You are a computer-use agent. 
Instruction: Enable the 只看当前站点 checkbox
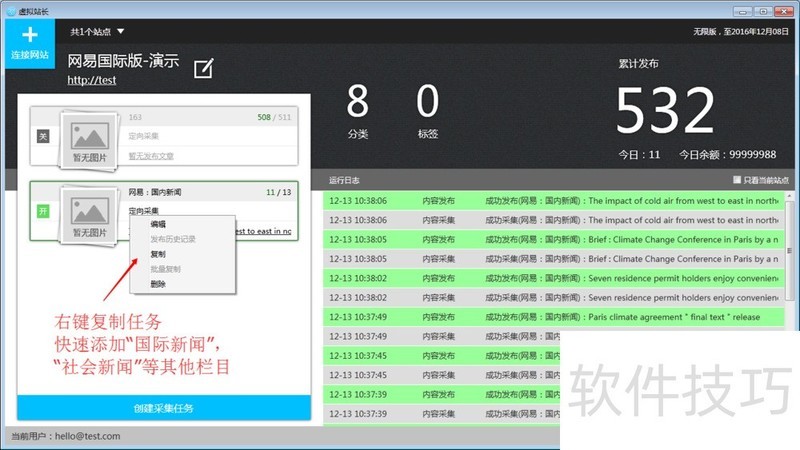click(x=737, y=180)
